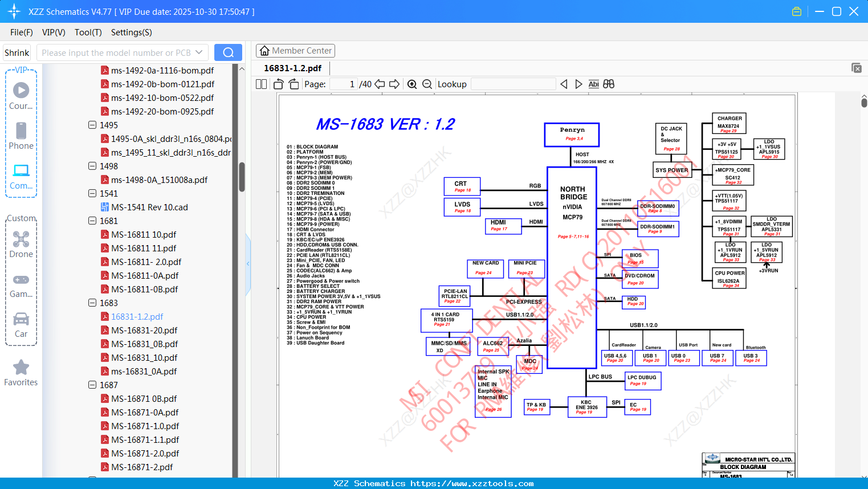Open ms-1492-10-bom-0522.pdf
The width and height of the screenshot is (868, 489).
162,97
